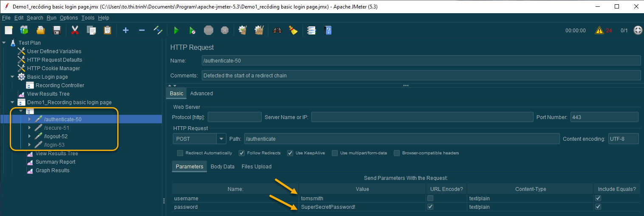The height and width of the screenshot is (216, 644).
Task: Save the test plan with floppy icon
Action: click(x=57, y=30)
